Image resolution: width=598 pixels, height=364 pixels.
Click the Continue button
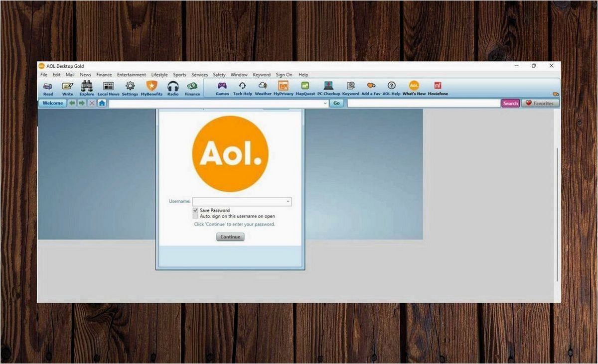(230, 237)
